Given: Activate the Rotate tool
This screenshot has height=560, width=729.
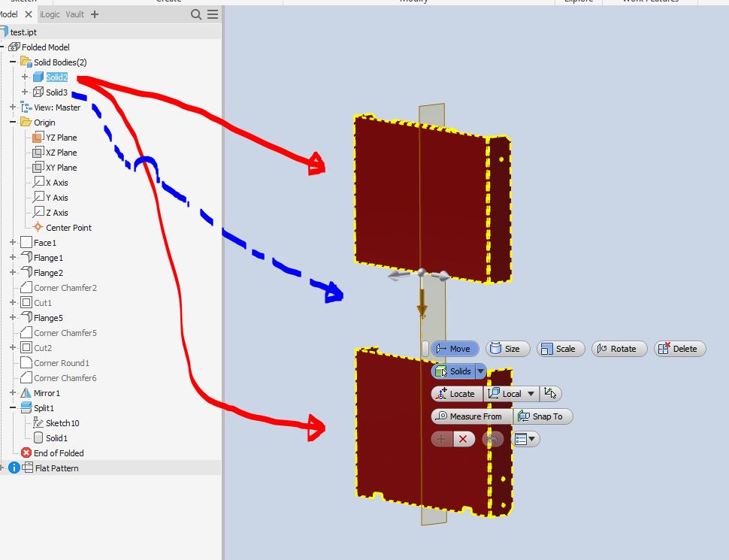Looking at the screenshot, I should (619, 348).
